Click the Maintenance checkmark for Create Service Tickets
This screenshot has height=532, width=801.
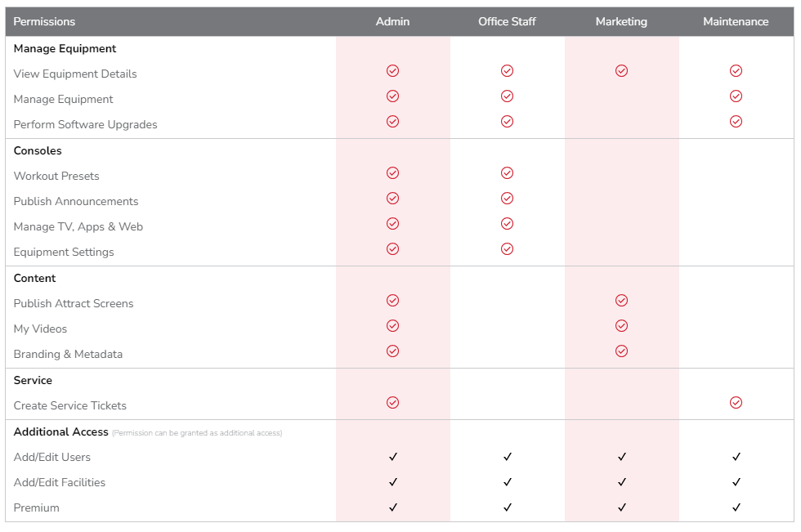tap(736, 402)
